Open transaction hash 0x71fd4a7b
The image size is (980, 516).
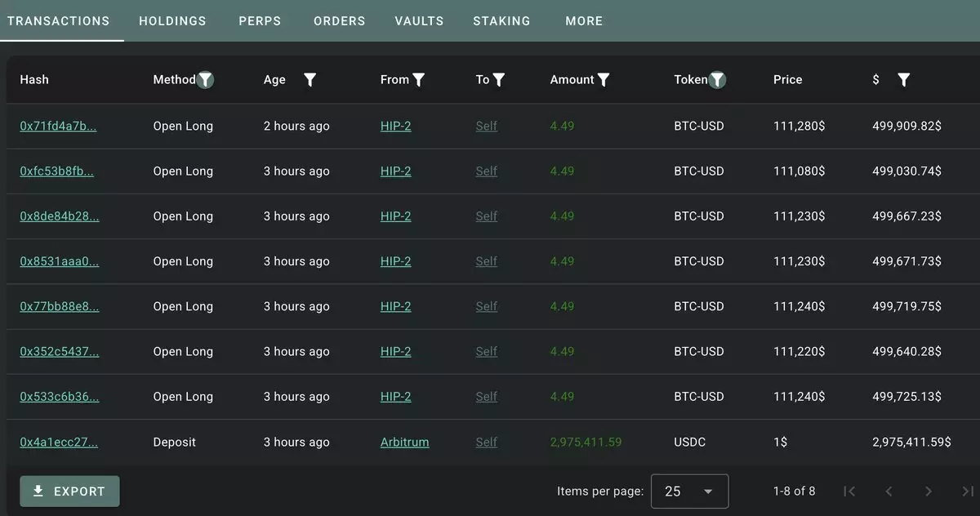(58, 126)
